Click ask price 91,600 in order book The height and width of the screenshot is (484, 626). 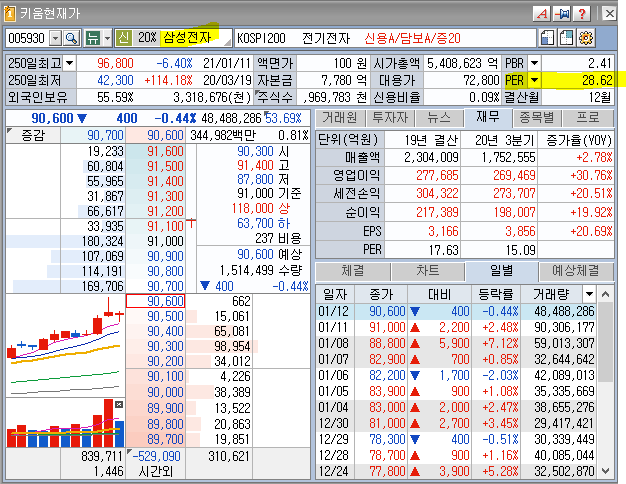155,151
